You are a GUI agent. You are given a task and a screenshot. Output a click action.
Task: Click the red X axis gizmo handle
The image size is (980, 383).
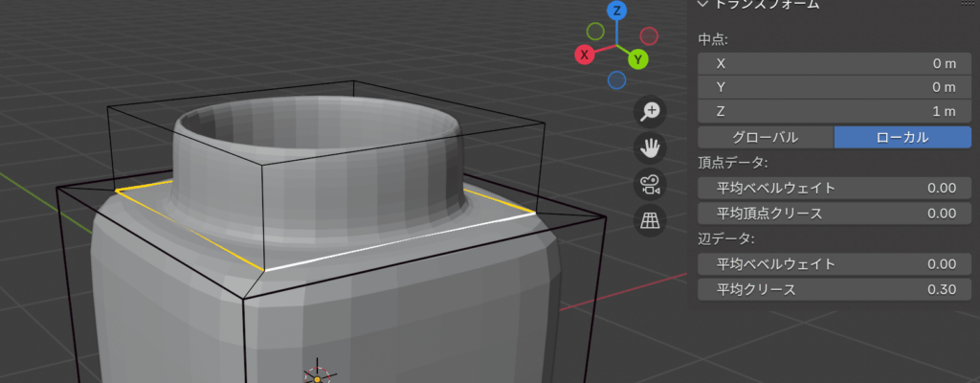point(585,55)
